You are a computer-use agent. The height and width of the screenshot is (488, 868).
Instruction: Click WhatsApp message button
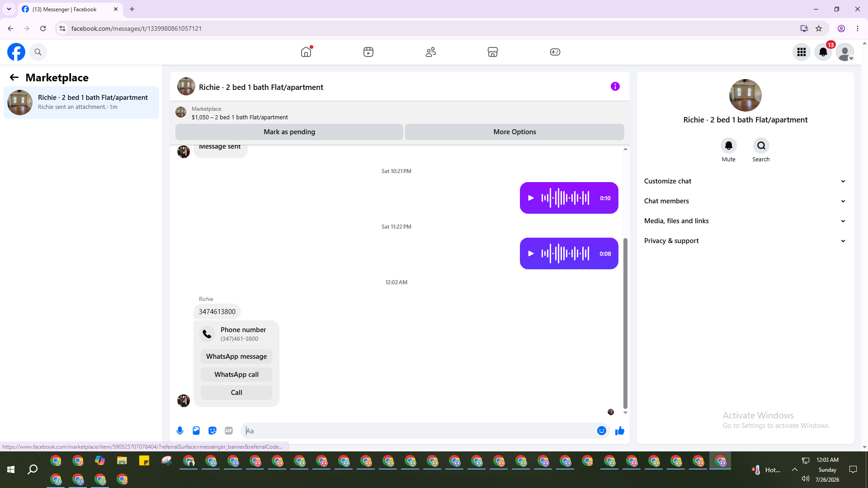pyautogui.click(x=236, y=357)
